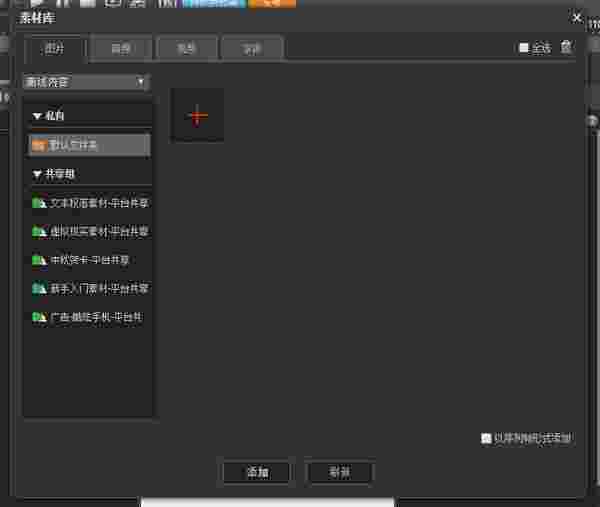Click the button right of 添加
The width and height of the screenshot is (600, 507).
(x=340, y=472)
